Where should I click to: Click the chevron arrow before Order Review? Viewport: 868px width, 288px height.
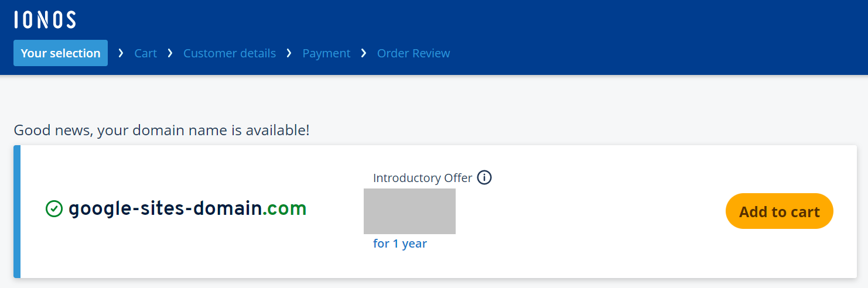click(x=364, y=53)
